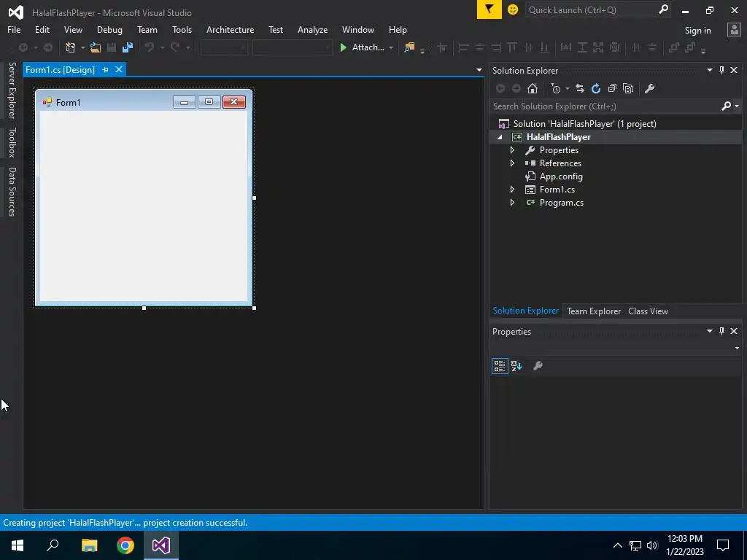Click the Visual Studio taskbar icon
Viewport: 747px width, 560px height.
coord(161,545)
